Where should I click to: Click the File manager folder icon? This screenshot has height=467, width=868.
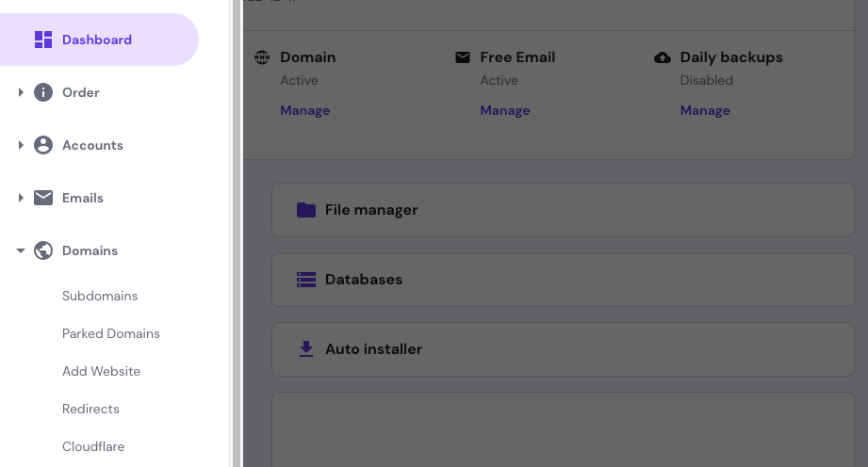[306, 210]
